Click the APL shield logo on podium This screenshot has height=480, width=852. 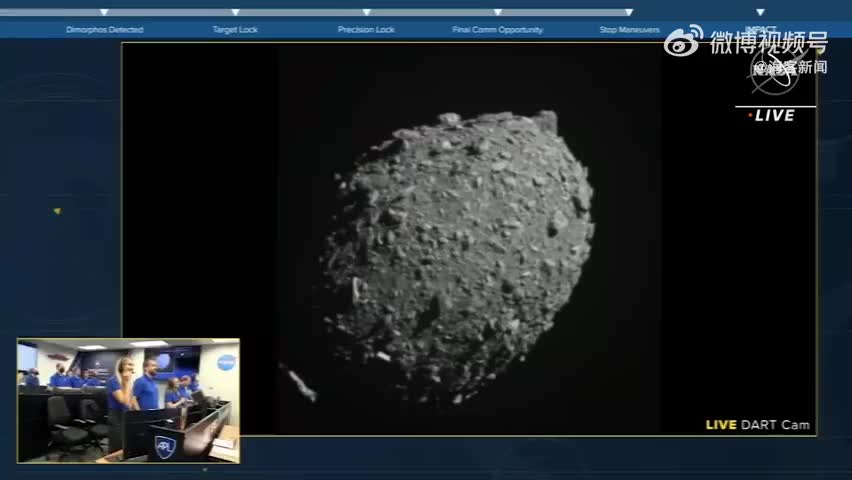(165, 447)
